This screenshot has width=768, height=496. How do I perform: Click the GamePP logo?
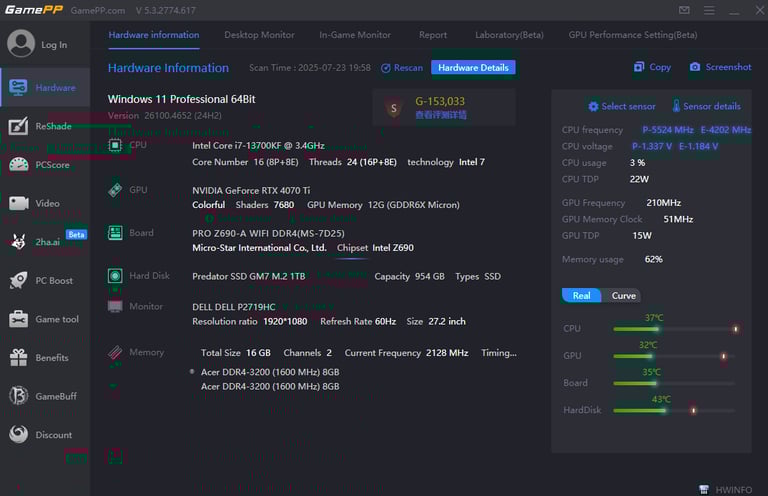(x=34, y=10)
